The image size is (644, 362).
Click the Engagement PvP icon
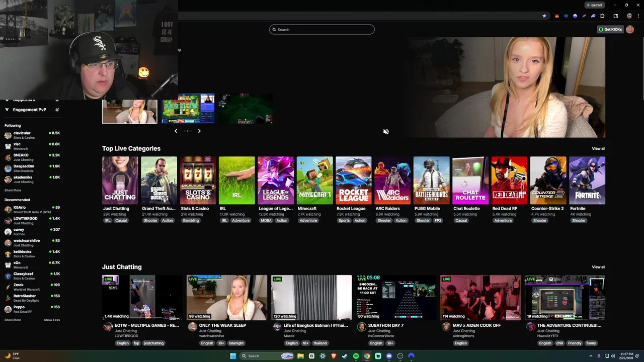[7, 110]
